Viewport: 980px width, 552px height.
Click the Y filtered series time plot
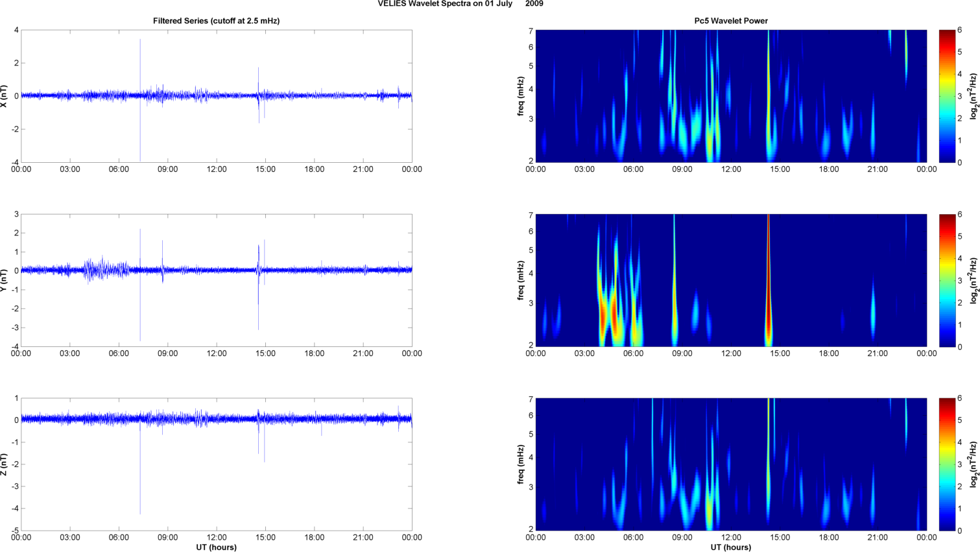(217, 280)
